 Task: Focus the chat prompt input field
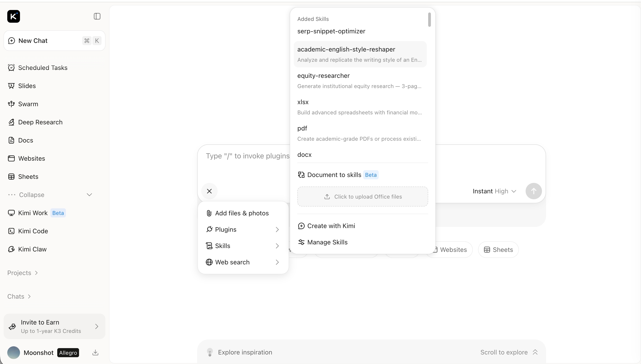247,156
